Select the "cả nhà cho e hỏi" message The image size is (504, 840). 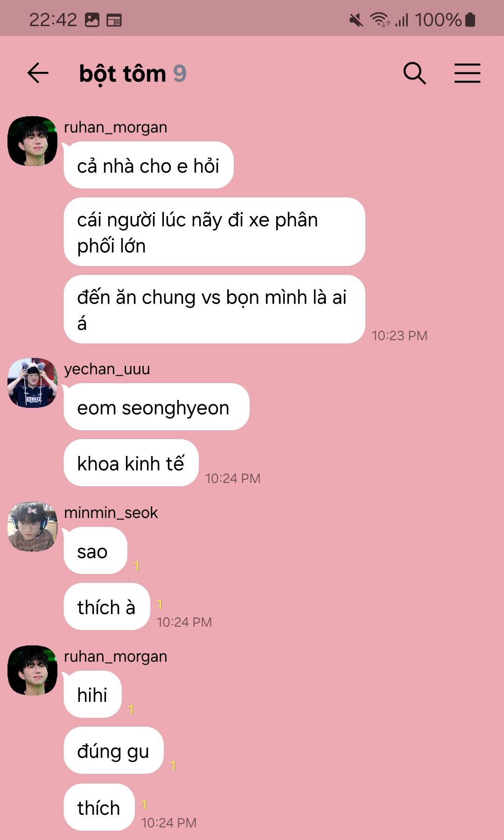coord(148,165)
